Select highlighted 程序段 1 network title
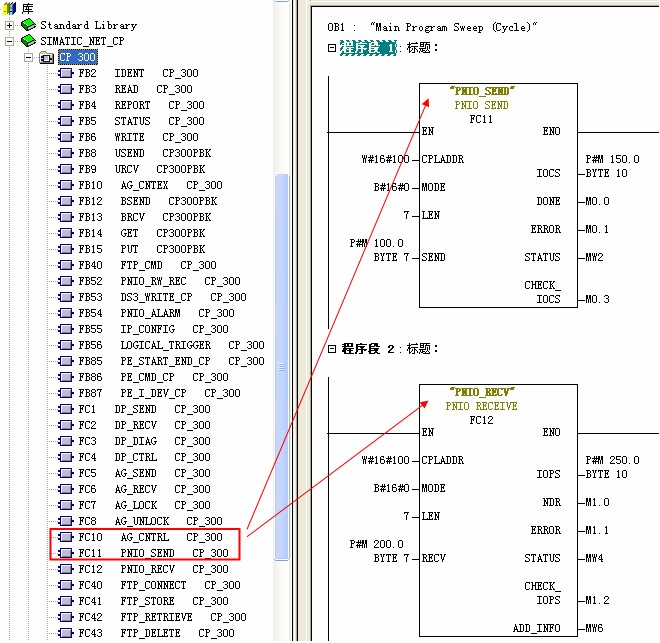This screenshot has height=643, width=660. point(368,48)
